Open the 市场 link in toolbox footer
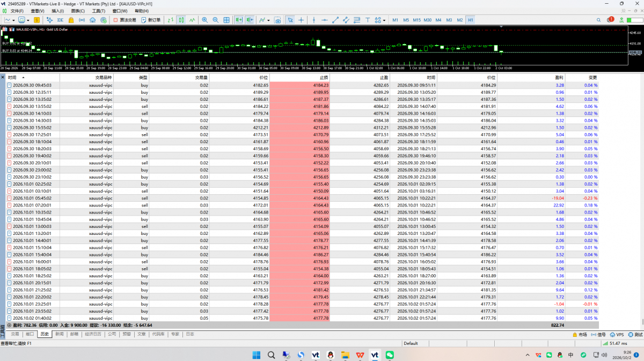 click(579, 334)
